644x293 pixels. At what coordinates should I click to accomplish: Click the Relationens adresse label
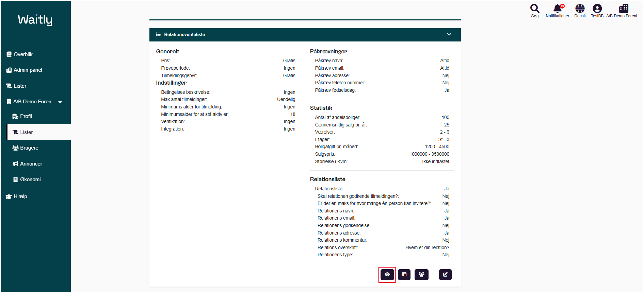(339, 233)
